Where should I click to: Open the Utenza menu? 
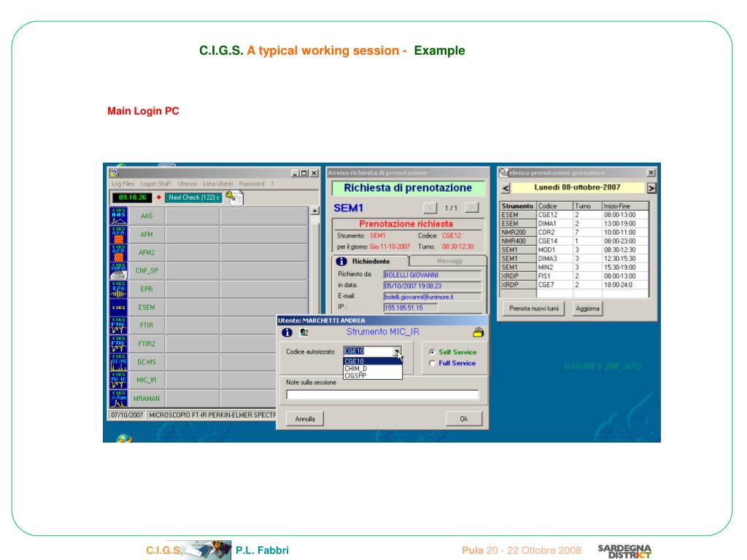click(x=187, y=184)
